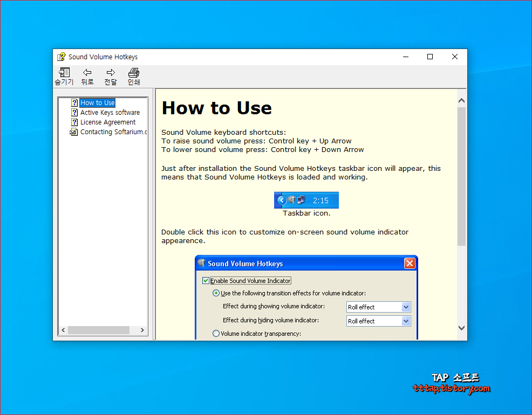Maximize the Sound Volume Hotkeys help window
Image resolution: width=532 pixels, height=415 pixels.
pos(430,57)
